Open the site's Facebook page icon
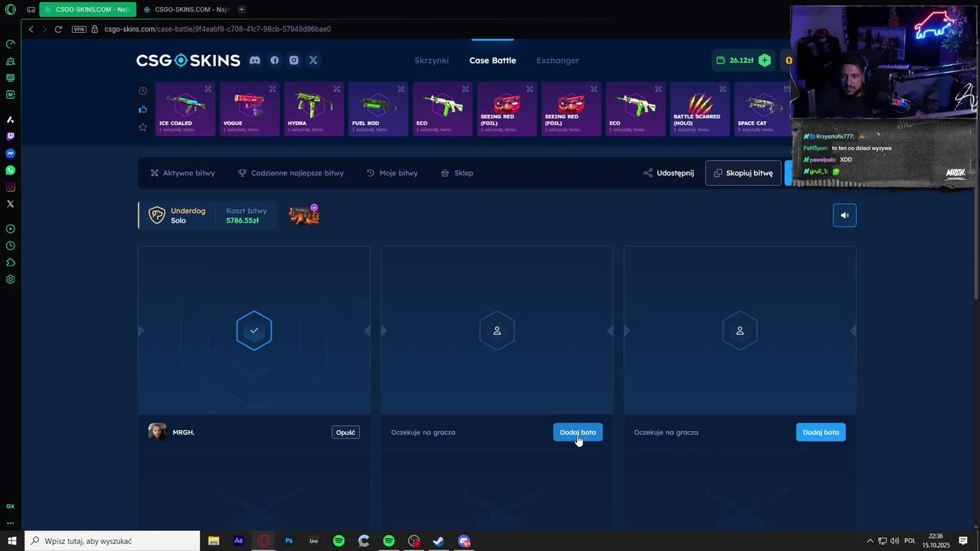This screenshot has height=551, width=980. click(x=274, y=60)
